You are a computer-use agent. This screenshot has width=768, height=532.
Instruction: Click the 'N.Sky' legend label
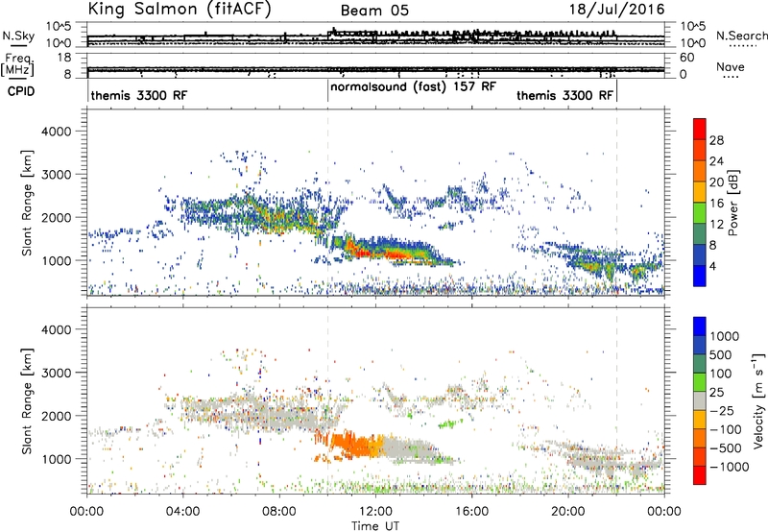point(18,36)
